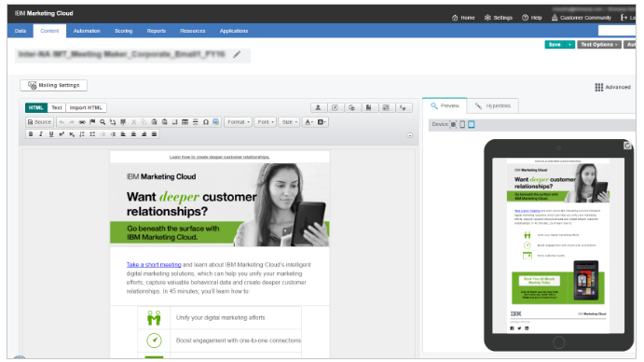Image resolution: width=644 pixels, height=362 pixels.
Task: Open the Format dropdown
Action: click(239, 122)
